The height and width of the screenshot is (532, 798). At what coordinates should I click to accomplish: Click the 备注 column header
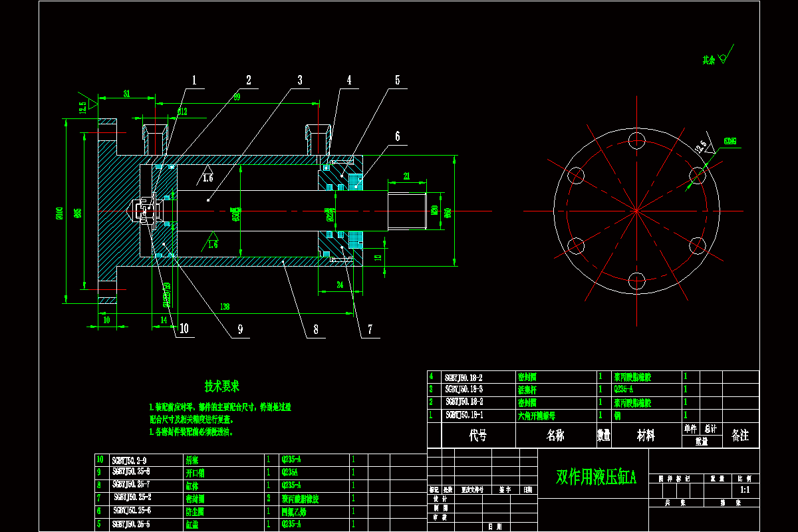[740, 436]
